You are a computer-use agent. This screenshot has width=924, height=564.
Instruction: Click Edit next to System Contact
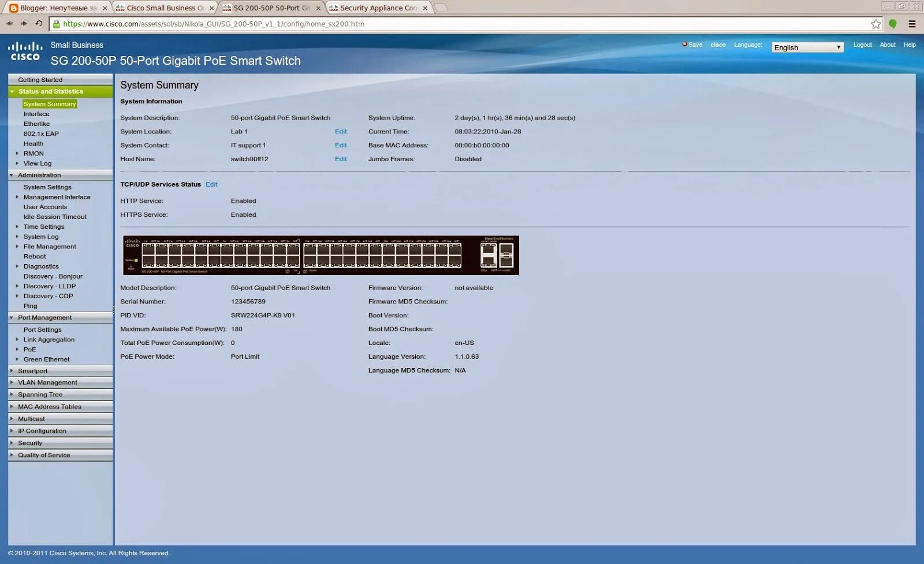(341, 146)
